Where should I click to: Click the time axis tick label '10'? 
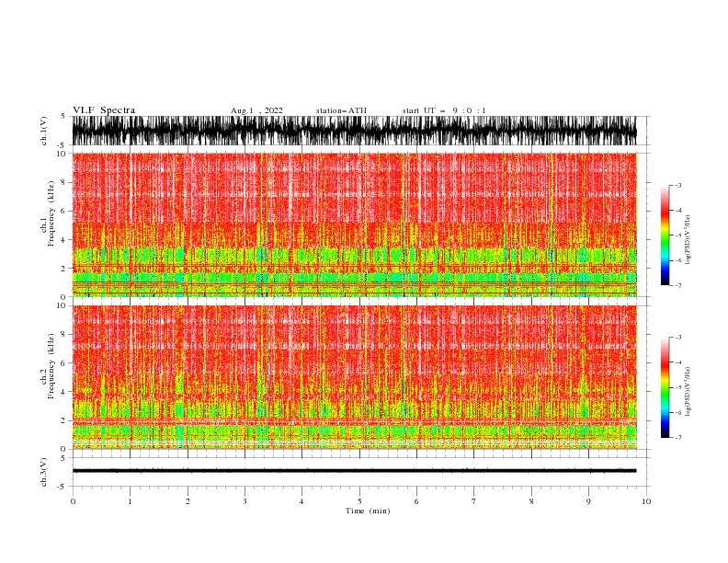[646, 501]
